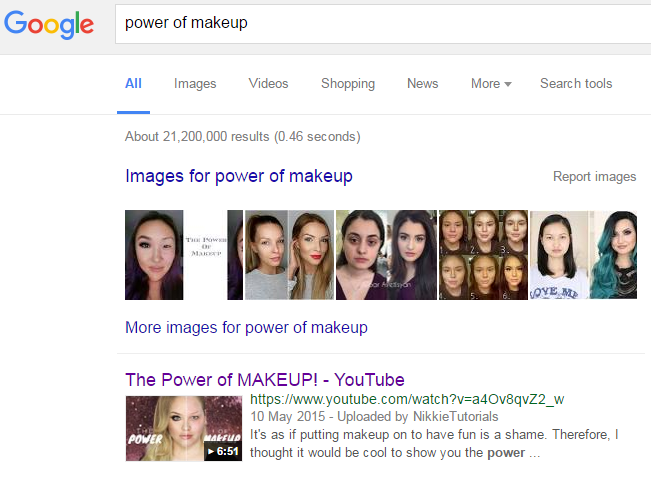
Task: Open the purple-haired woman thumbnail with the Power of Makeup text
Action: pos(184,255)
